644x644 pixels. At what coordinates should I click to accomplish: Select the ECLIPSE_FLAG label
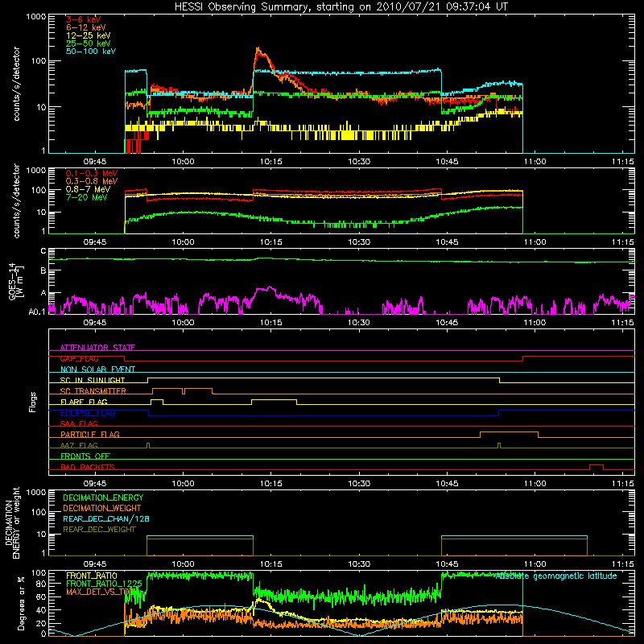[x=88, y=413]
